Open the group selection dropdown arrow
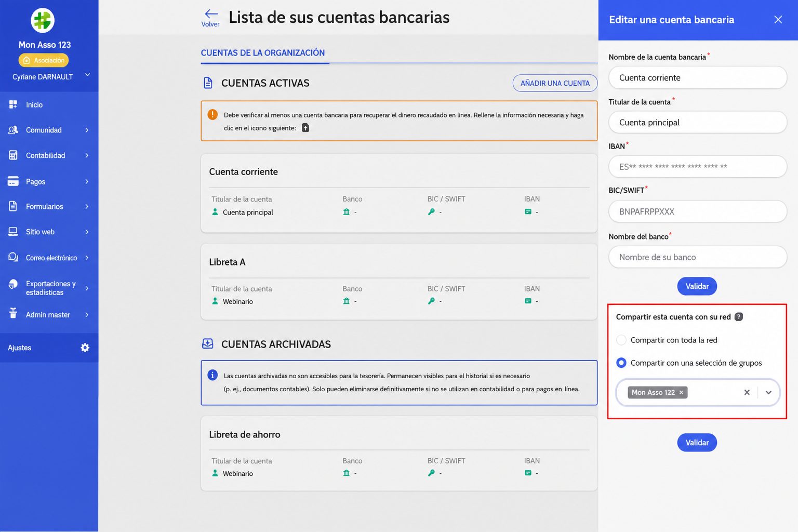Image resolution: width=798 pixels, height=532 pixels. (768, 392)
